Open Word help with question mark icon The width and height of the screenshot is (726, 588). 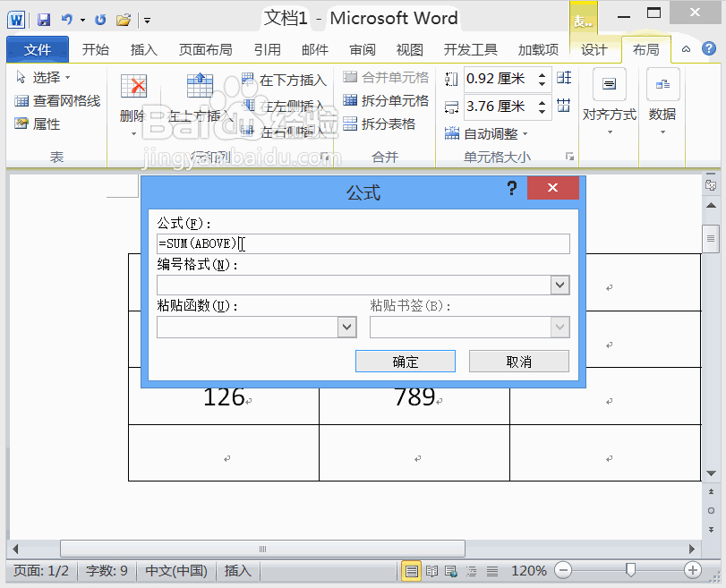[x=709, y=48]
